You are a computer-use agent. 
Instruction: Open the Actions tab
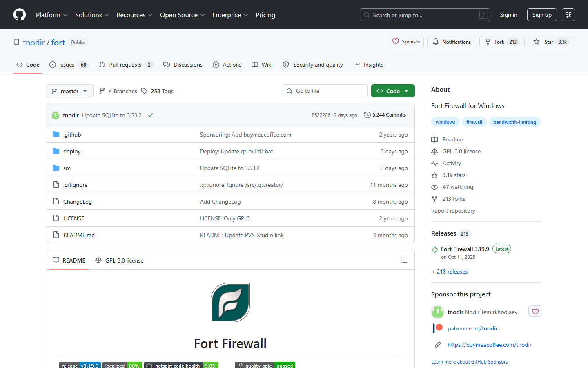tap(227, 65)
